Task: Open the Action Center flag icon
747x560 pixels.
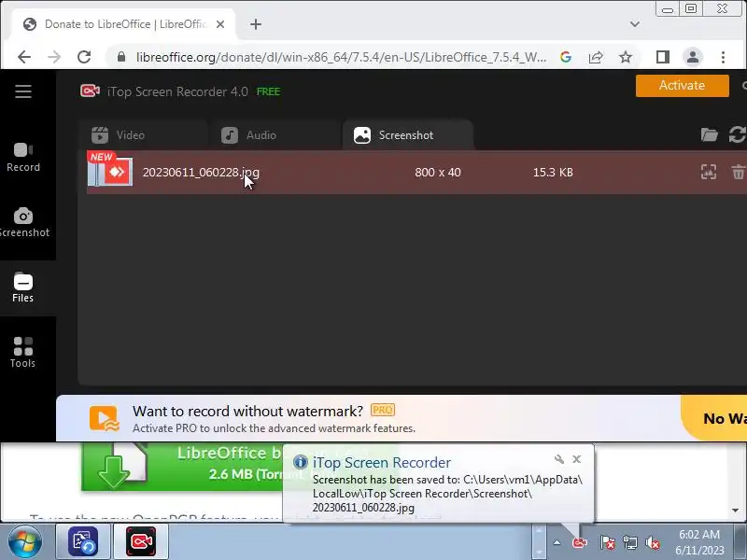Action: [608, 542]
